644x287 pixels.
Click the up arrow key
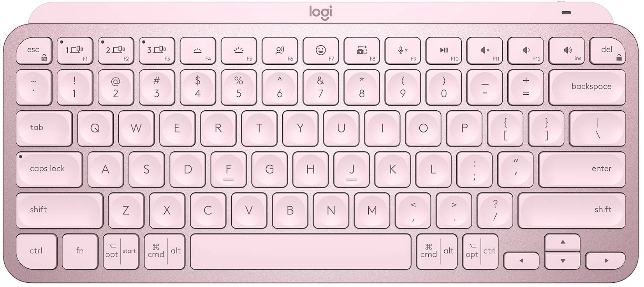click(x=562, y=243)
